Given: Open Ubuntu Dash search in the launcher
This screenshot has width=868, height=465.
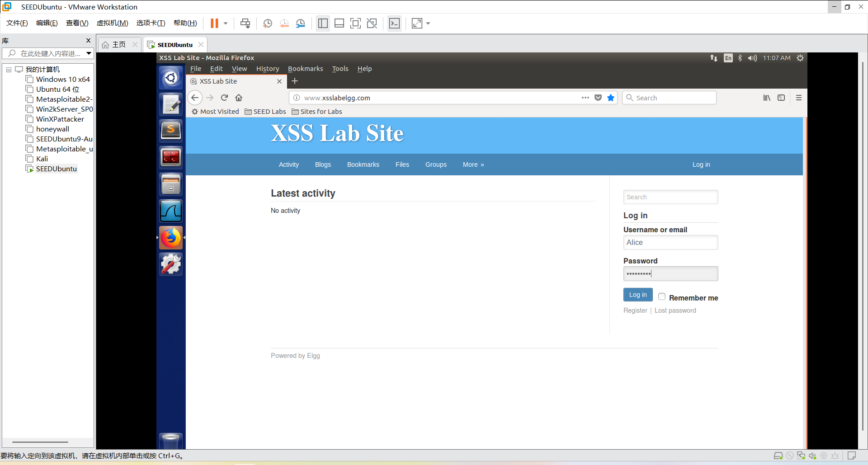Looking at the screenshot, I should tap(171, 78).
